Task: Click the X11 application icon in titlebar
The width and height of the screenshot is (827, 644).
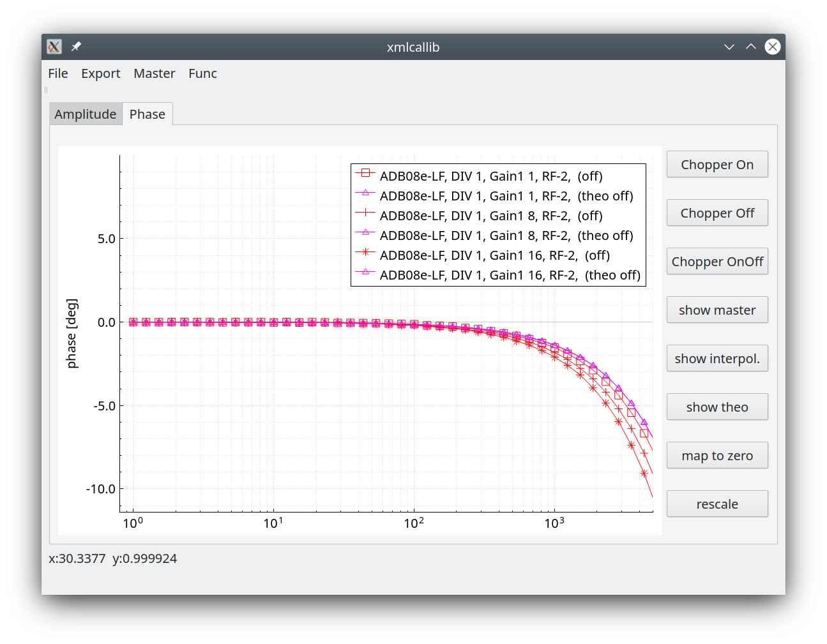Action: coord(54,47)
